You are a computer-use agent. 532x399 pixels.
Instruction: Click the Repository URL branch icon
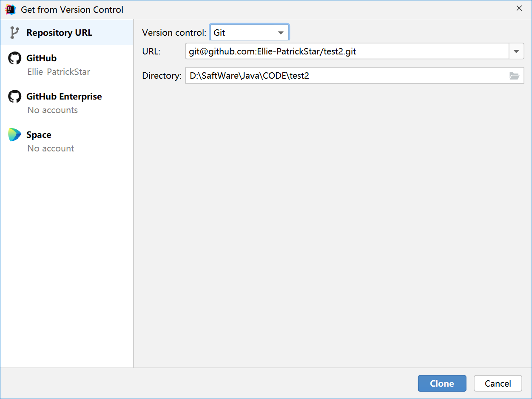point(14,33)
